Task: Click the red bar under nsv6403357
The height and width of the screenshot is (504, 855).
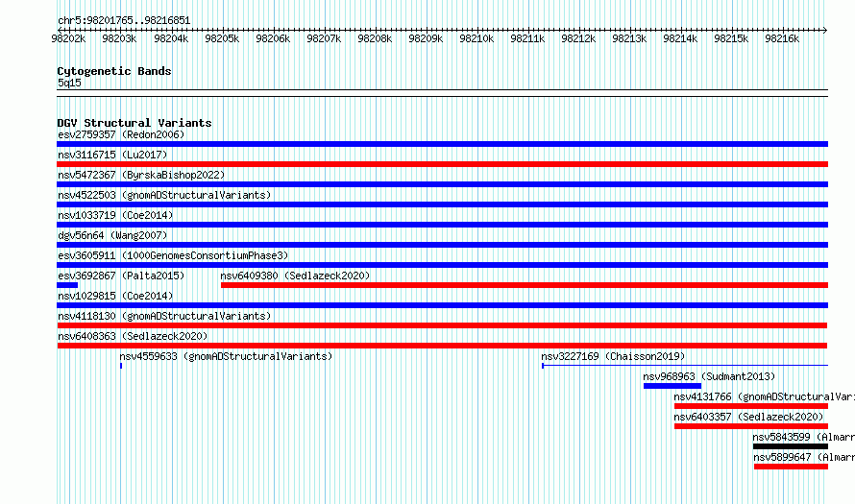Action: [x=751, y=426]
